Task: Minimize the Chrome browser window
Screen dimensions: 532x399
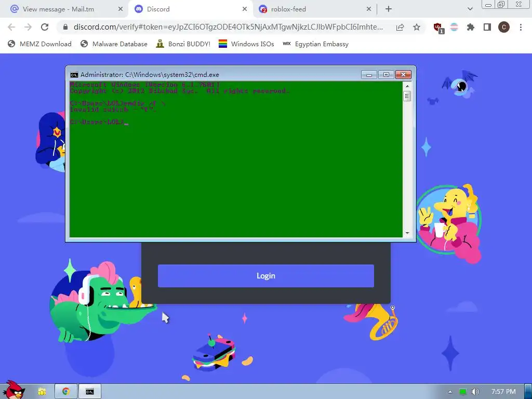Action: pyautogui.click(x=488, y=5)
